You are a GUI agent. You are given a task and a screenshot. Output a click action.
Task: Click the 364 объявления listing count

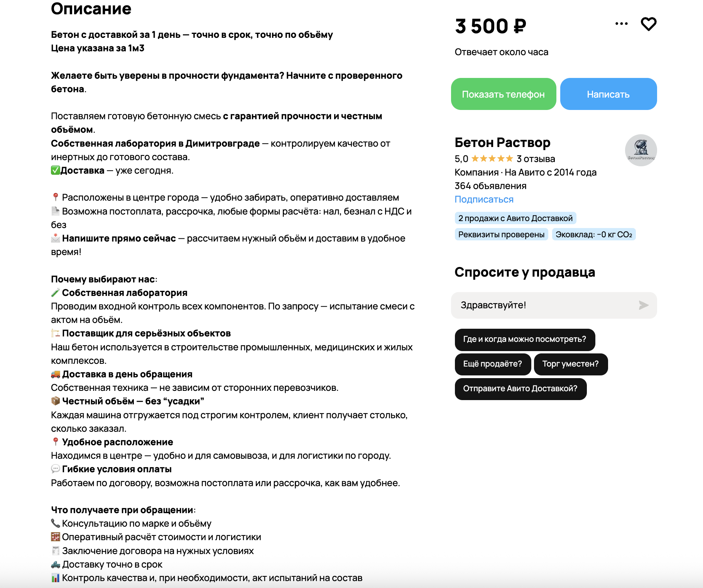[x=490, y=186]
